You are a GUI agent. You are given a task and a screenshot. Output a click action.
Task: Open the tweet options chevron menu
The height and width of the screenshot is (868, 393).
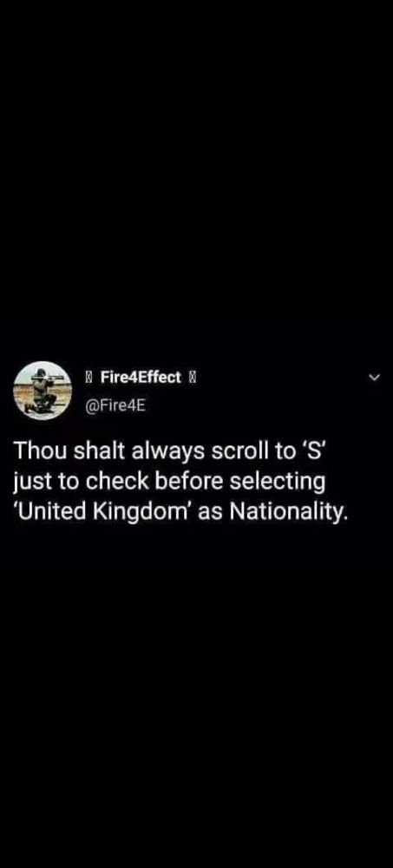click(375, 378)
